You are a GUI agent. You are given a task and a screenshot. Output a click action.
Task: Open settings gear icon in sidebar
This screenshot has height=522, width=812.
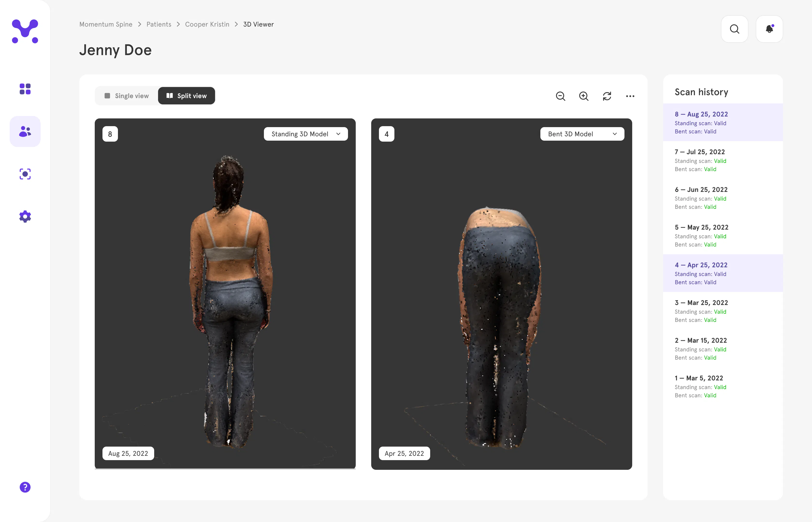point(25,216)
